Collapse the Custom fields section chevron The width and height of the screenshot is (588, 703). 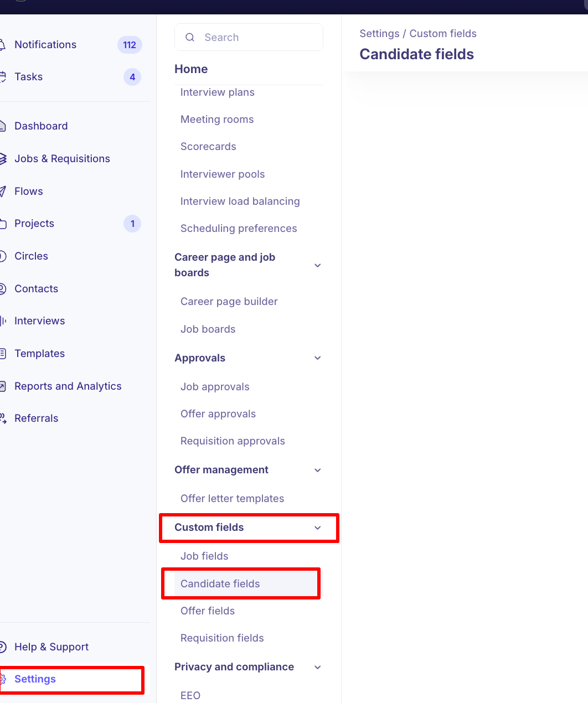(318, 528)
